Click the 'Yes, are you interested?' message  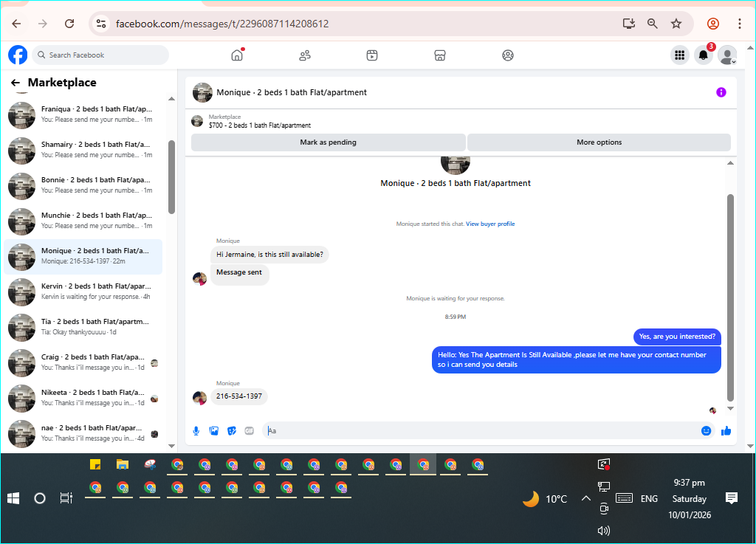point(677,337)
